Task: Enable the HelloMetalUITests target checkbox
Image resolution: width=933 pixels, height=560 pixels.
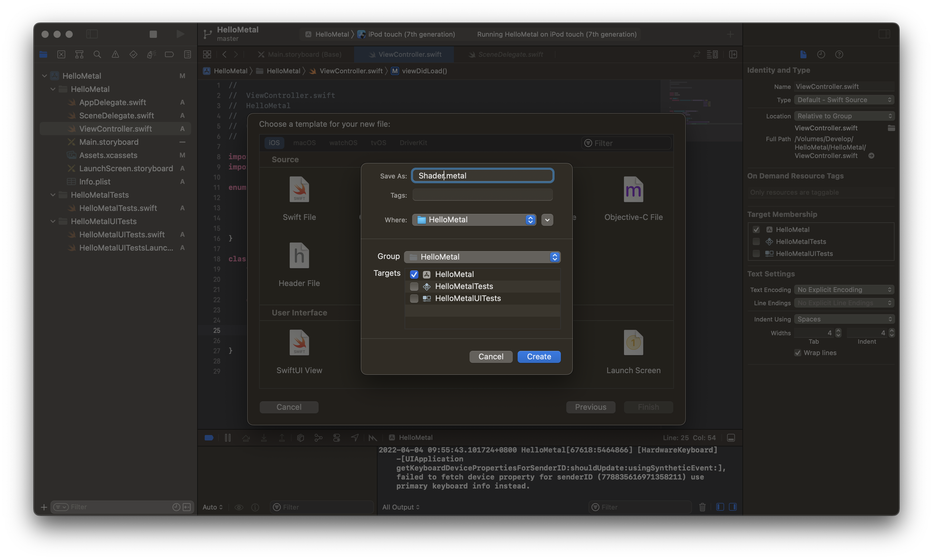Action: [414, 299]
